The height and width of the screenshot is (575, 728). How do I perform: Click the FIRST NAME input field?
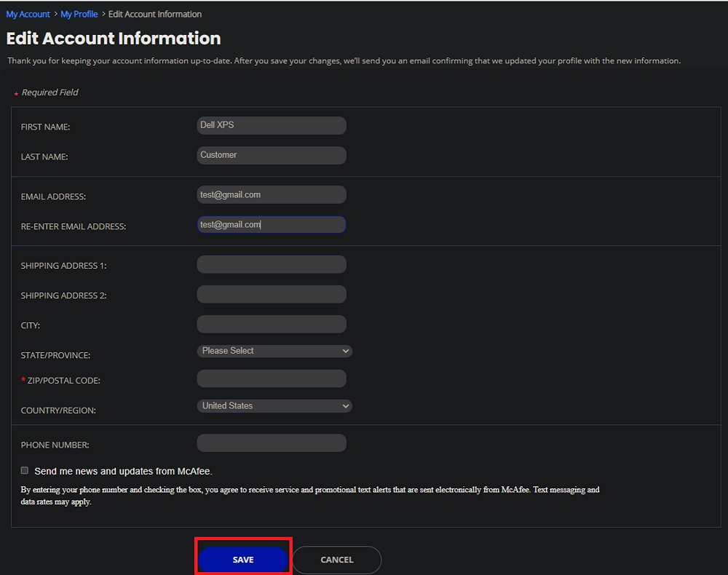tap(271, 125)
